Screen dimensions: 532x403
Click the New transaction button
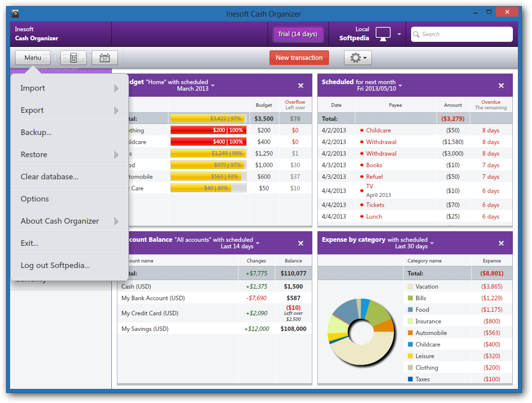(x=299, y=57)
